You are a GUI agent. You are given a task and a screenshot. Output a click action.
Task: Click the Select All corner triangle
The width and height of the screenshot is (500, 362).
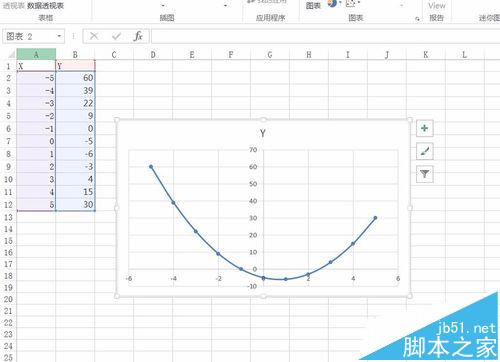tap(12, 54)
